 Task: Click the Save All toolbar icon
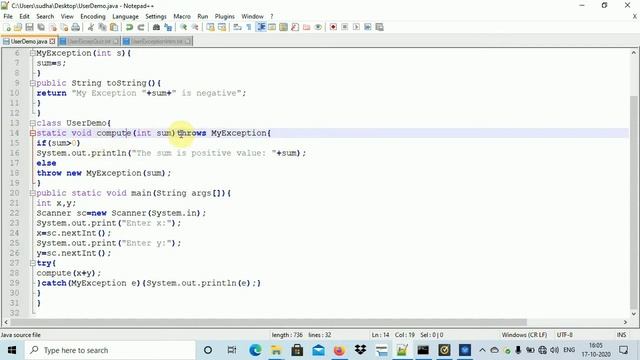tap(41, 27)
